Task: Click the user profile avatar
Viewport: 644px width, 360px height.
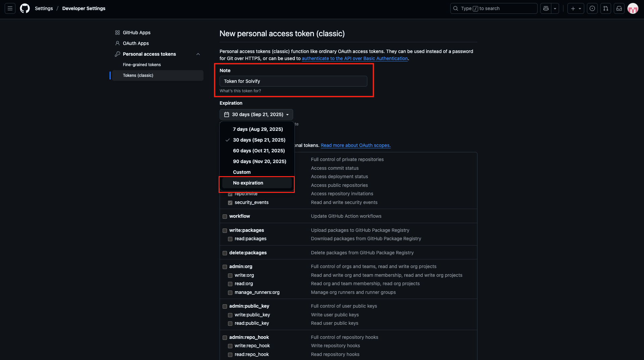Action: (633, 8)
